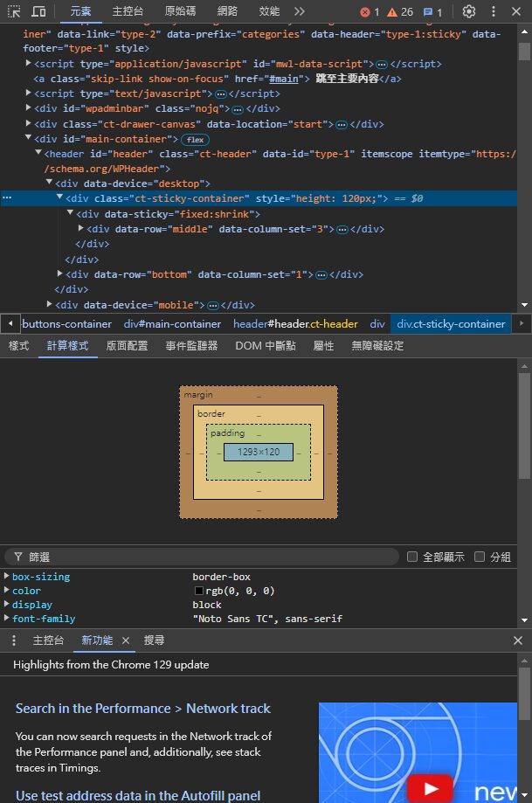Expand the wpadminbar div node
Viewport: 532px width, 803px height.
click(x=29, y=107)
